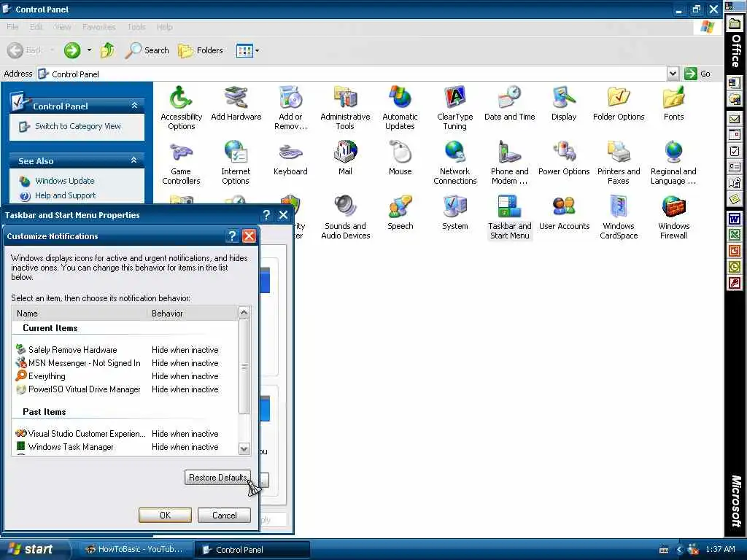Click the Customize Notifications help button
Image resolution: width=747 pixels, height=560 pixels.
coord(232,236)
